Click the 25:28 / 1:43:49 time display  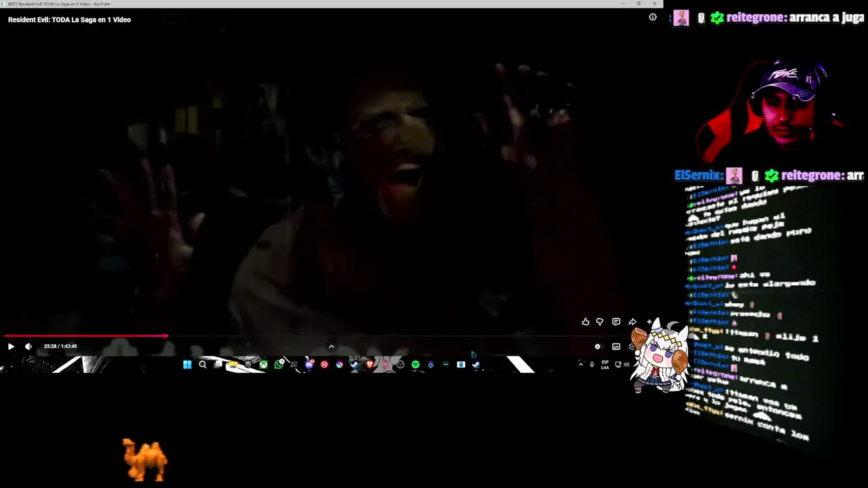(x=60, y=346)
